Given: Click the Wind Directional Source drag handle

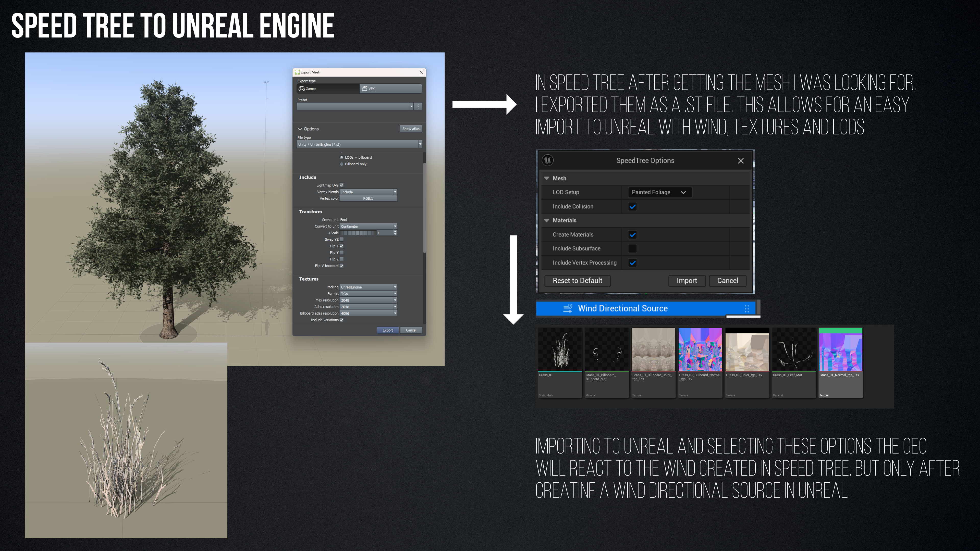Looking at the screenshot, I should click(x=747, y=309).
